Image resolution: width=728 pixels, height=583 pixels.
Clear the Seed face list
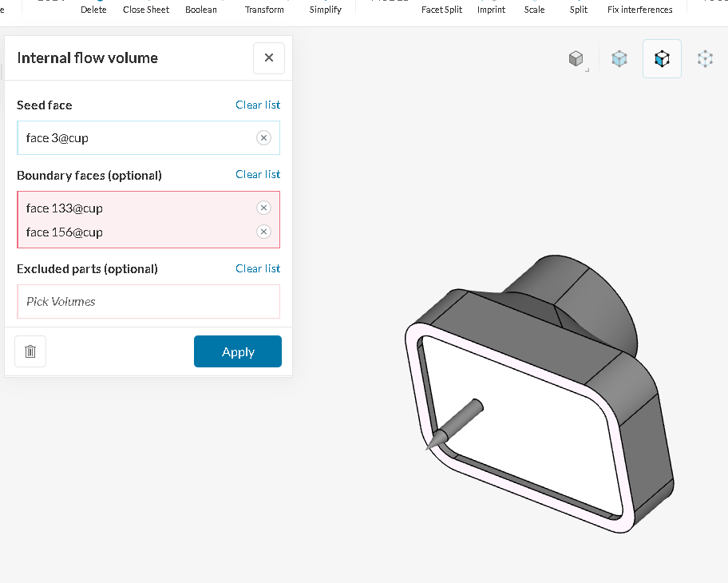(x=258, y=105)
